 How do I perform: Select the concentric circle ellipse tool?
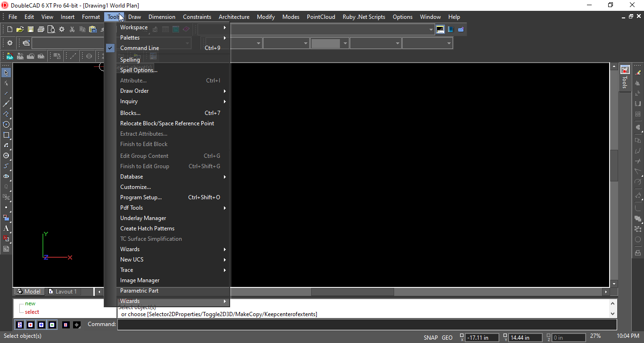[6, 155]
